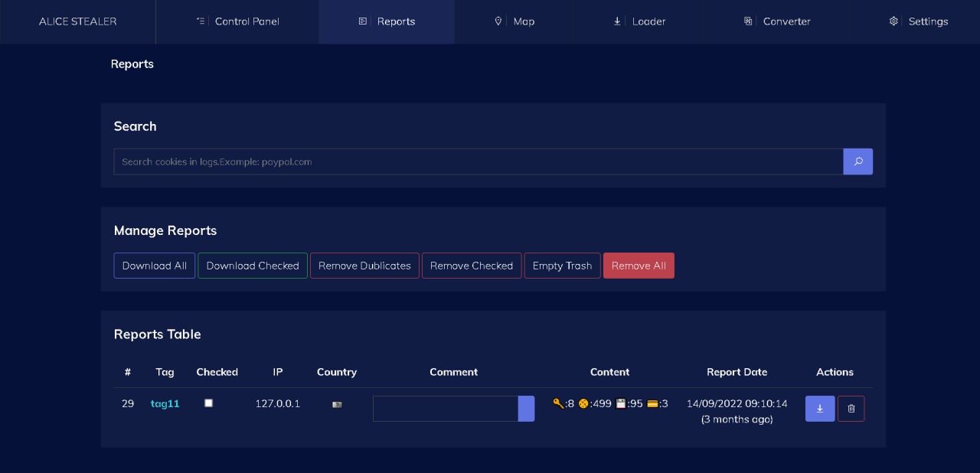Image resolution: width=980 pixels, height=473 pixels.
Task: Click the cookie icon in the Content column
Action: point(583,403)
